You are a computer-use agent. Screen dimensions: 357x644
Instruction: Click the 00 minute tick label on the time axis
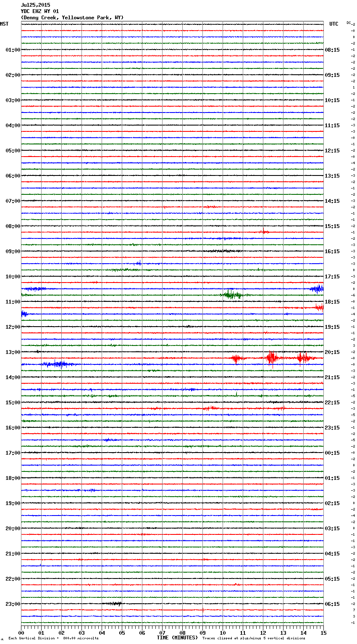pos(21,633)
